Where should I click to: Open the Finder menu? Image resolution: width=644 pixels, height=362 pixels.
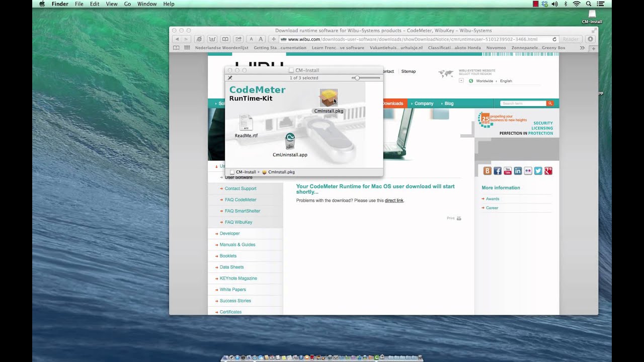pos(60,4)
